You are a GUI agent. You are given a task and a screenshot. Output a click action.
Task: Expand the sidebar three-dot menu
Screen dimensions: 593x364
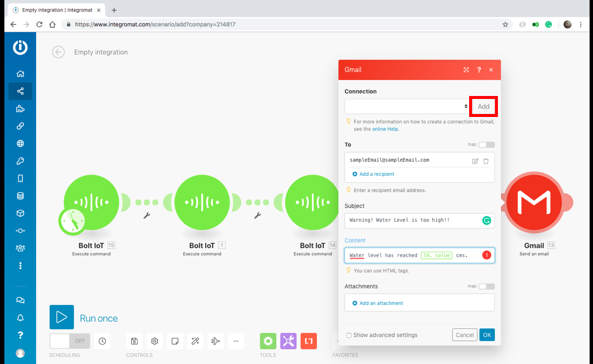coord(20,266)
